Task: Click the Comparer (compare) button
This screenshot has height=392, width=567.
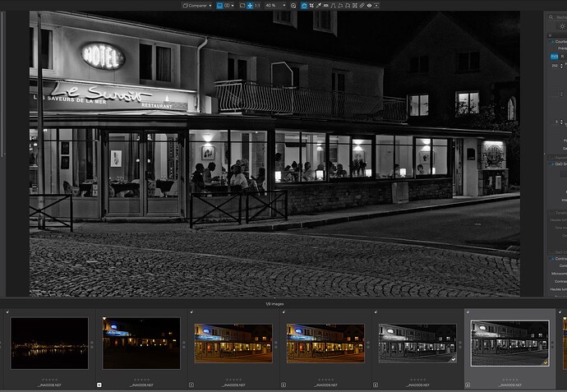Action: [x=194, y=5]
